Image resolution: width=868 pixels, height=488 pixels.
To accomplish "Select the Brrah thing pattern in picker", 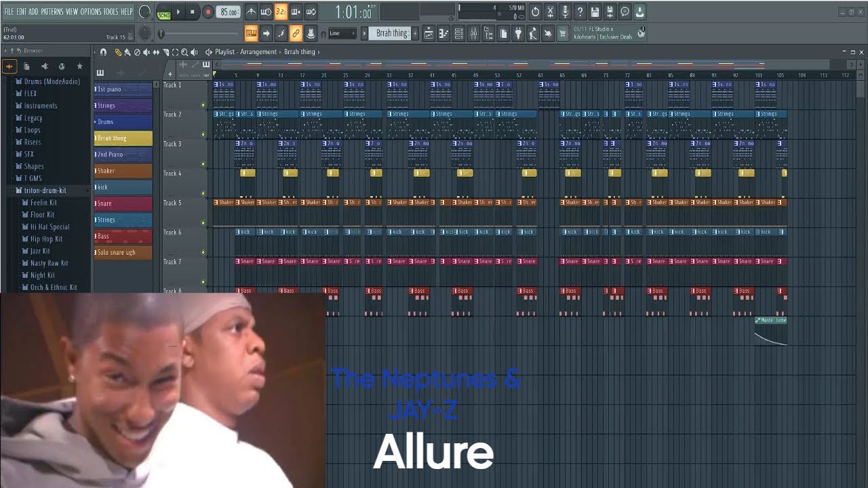I will [123, 138].
